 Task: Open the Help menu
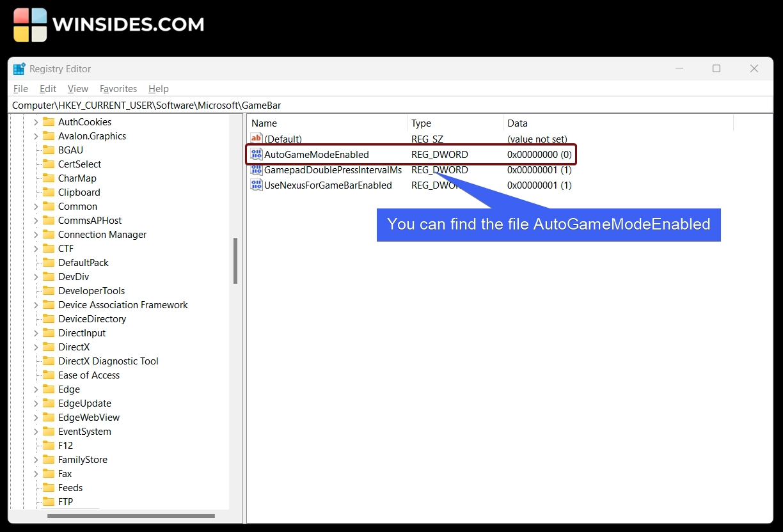[x=159, y=89]
